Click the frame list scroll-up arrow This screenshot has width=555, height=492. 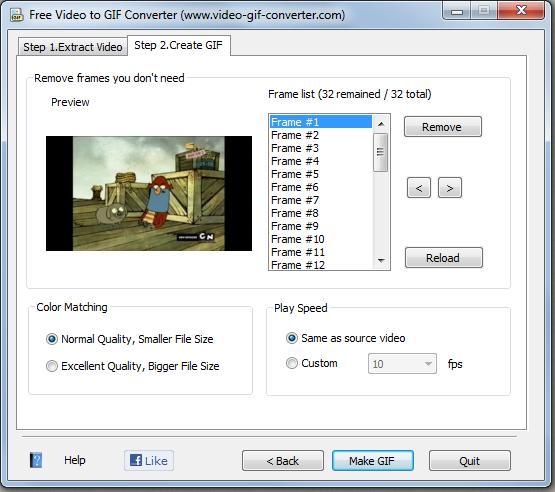click(381, 124)
